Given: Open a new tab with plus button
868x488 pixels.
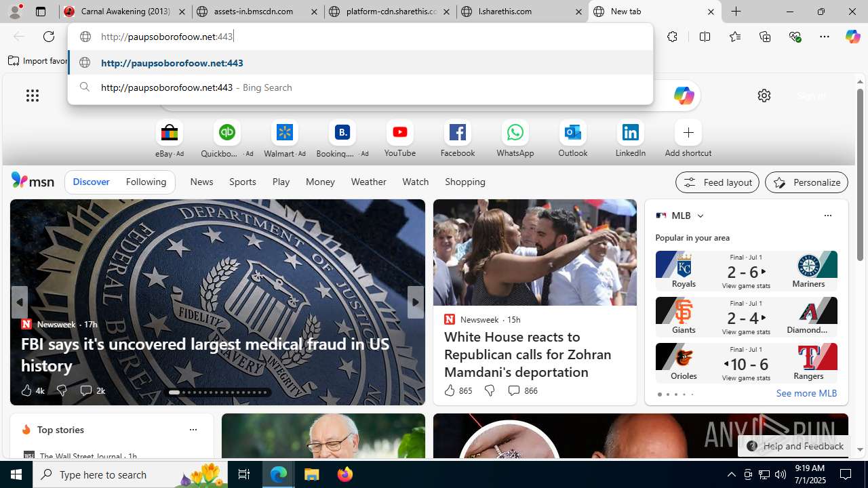Looking at the screenshot, I should click(x=736, y=12).
